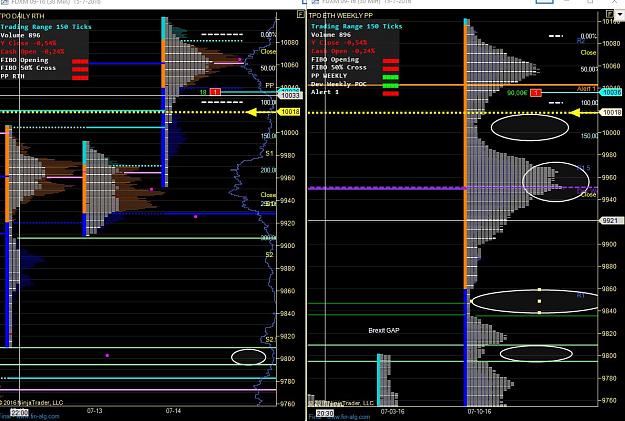Click the 'Alert 1' label at weekly chart right edge
This screenshot has height=421, width=625.
click(x=586, y=89)
